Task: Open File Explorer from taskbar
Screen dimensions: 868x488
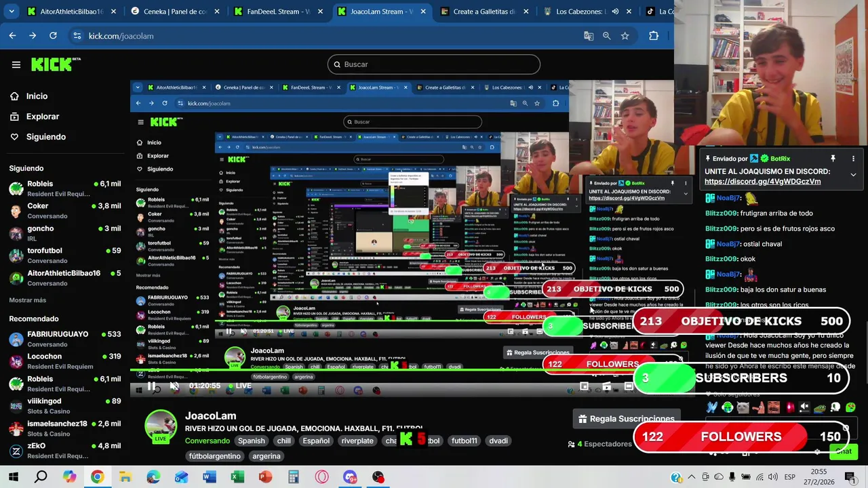Action: pyautogui.click(x=125, y=477)
